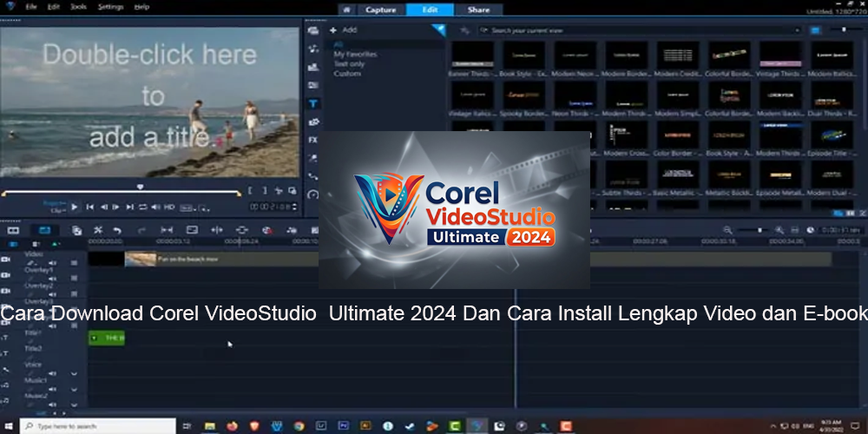Jump to start of clip button

(90, 207)
